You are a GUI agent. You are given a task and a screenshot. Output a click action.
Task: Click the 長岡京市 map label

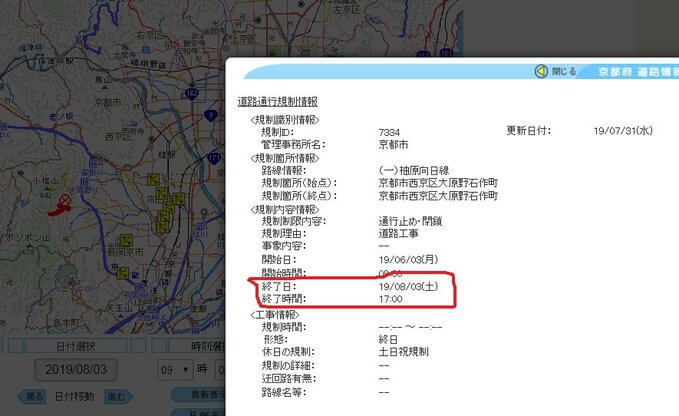click(125, 252)
